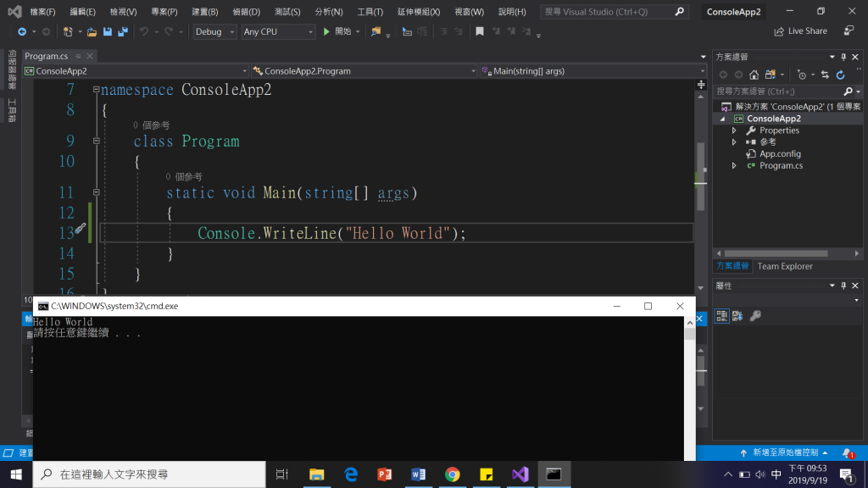
Task: Click the Live Share button
Action: [800, 31]
